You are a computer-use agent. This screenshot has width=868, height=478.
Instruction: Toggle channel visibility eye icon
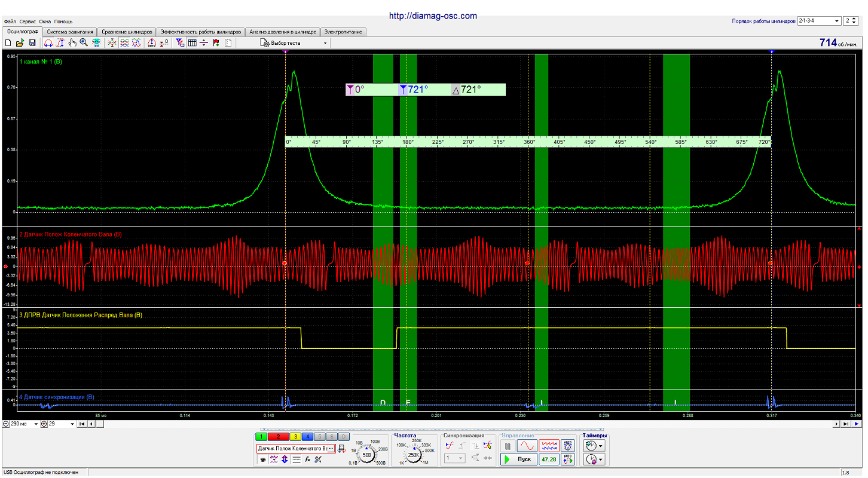pos(262,459)
